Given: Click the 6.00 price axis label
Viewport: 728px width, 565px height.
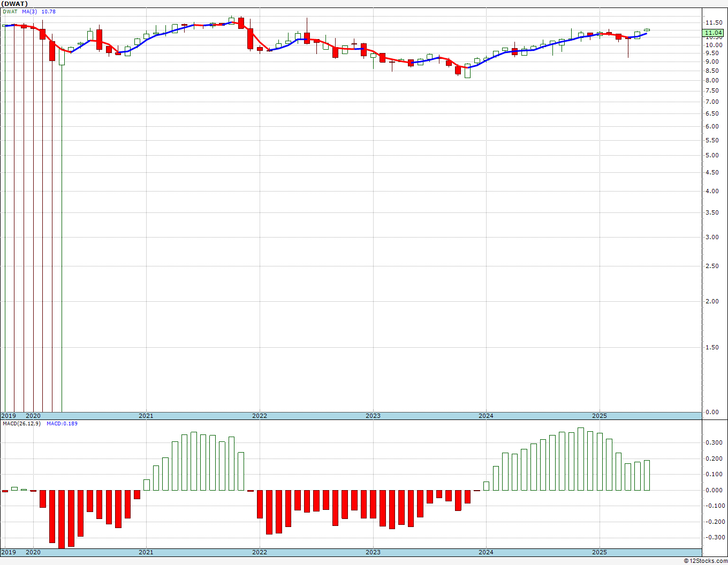Looking at the screenshot, I should pos(712,127).
